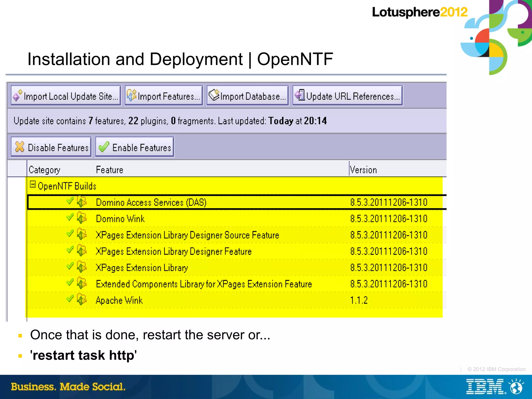Viewport: 532px width, 399px height.
Task: Click the IBM logo in the footer
Action: 486,387
